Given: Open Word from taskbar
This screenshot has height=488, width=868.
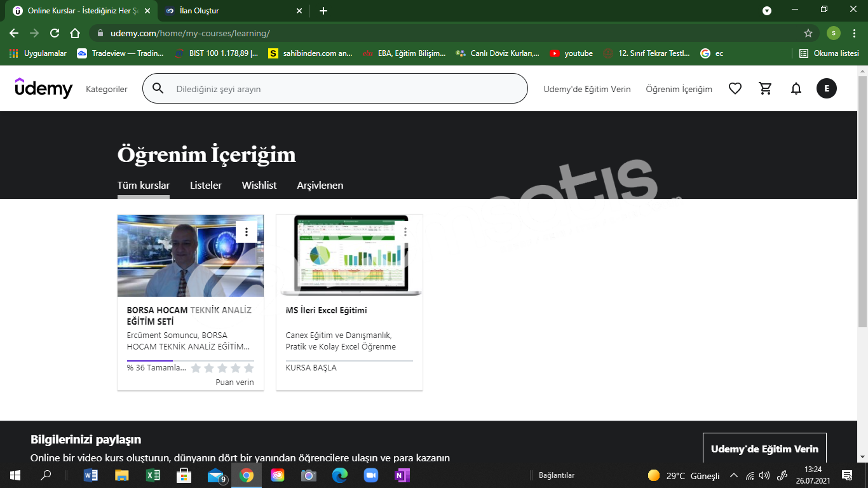Looking at the screenshot, I should click(x=91, y=475).
